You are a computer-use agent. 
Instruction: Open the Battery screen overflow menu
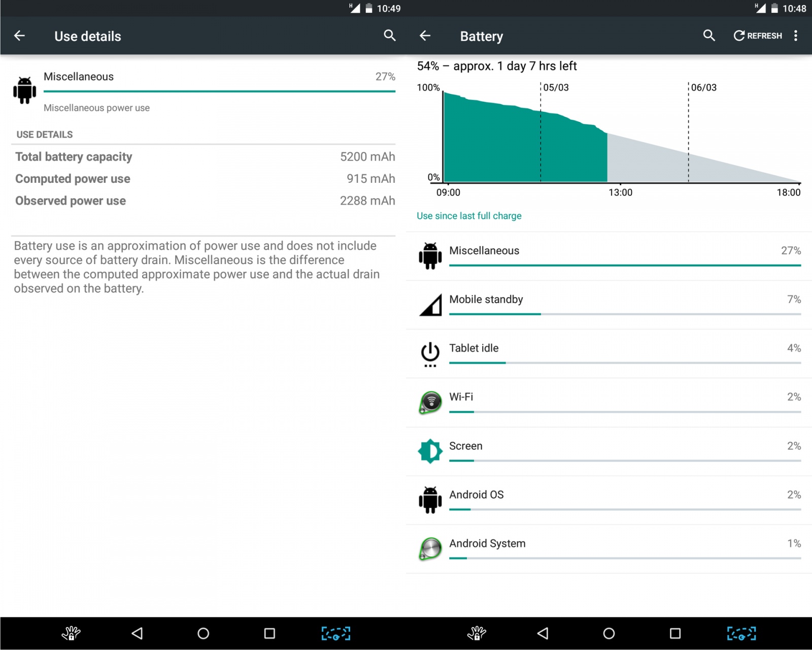click(796, 36)
